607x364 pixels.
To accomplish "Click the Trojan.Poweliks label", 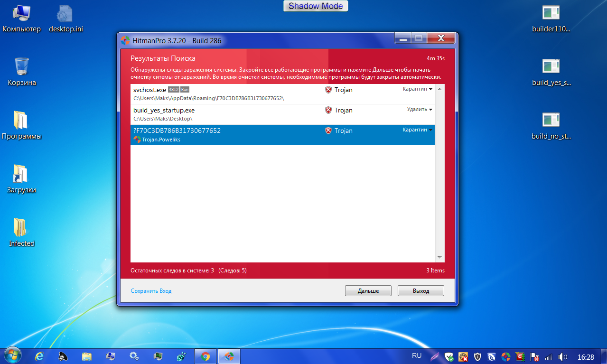I will [161, 140].
